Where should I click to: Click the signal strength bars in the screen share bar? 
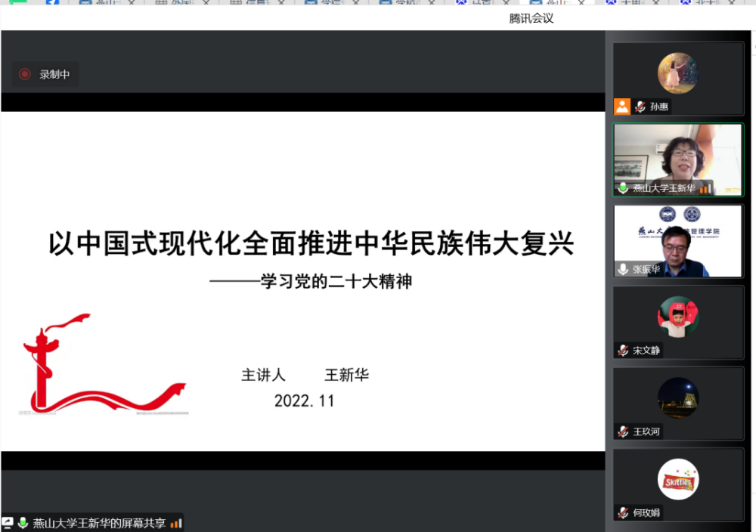pos(176,523)
